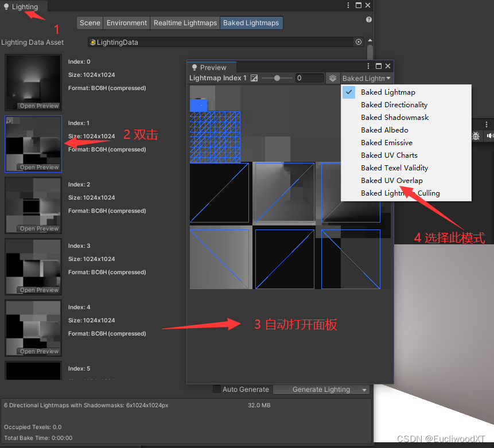The width and height of the screenshot is (494, 448).
Task: Choose Baked Lightmap menu option
Action: pos(406,92)
